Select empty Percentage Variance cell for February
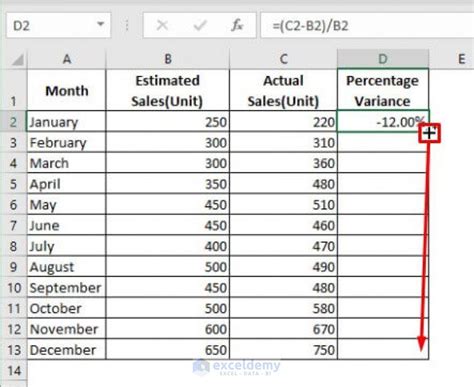This screenshot has width=474, height=387. 383,142
